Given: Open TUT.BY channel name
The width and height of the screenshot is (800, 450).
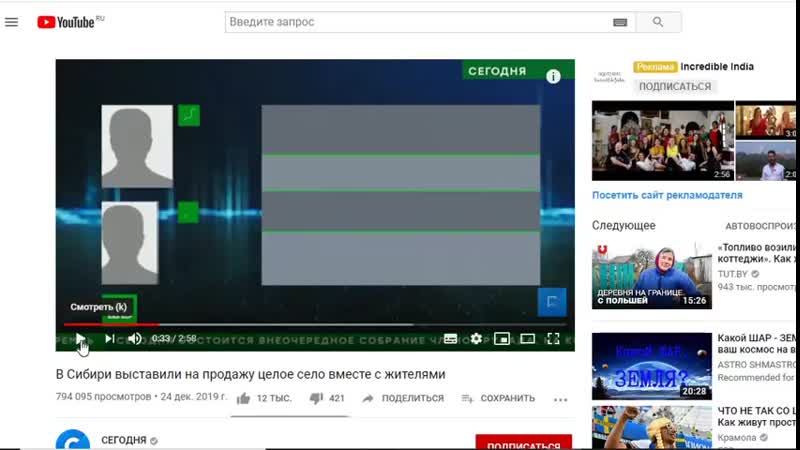Looking at the screenshot, I should (x=732, y=274).
